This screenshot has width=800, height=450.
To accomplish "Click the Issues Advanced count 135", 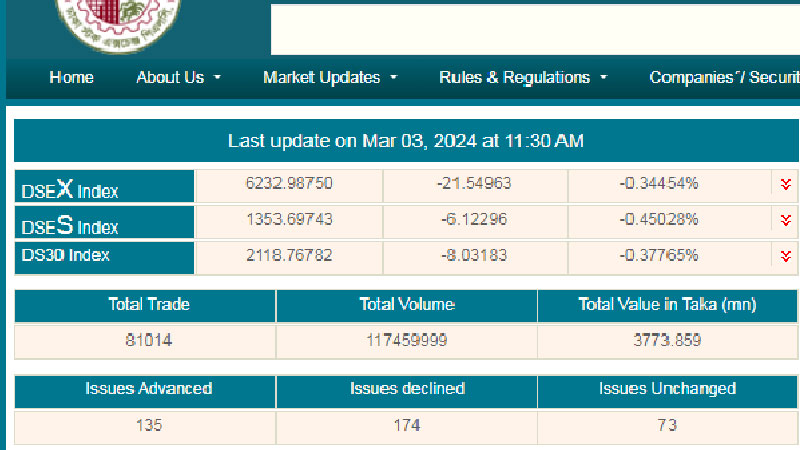I will [x=149, y=426].
